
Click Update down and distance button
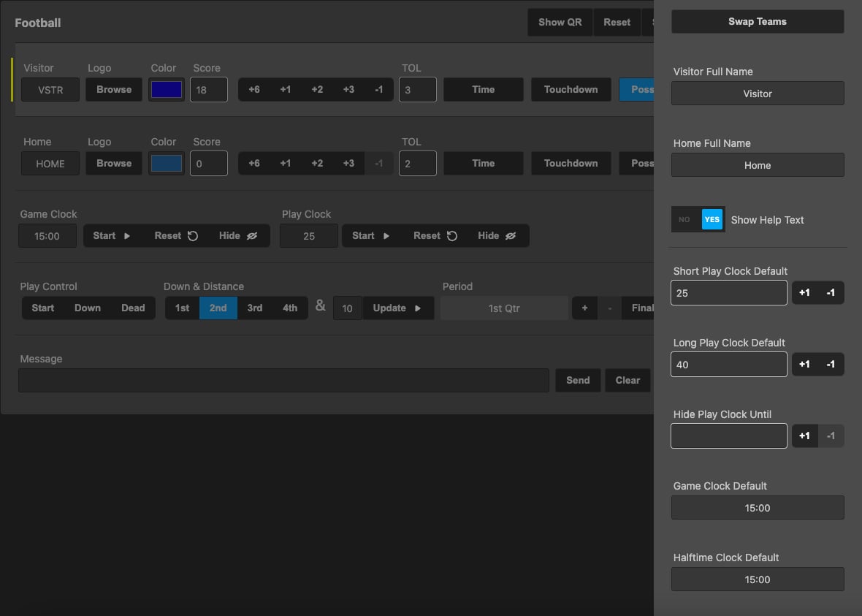tap(398, 308)
